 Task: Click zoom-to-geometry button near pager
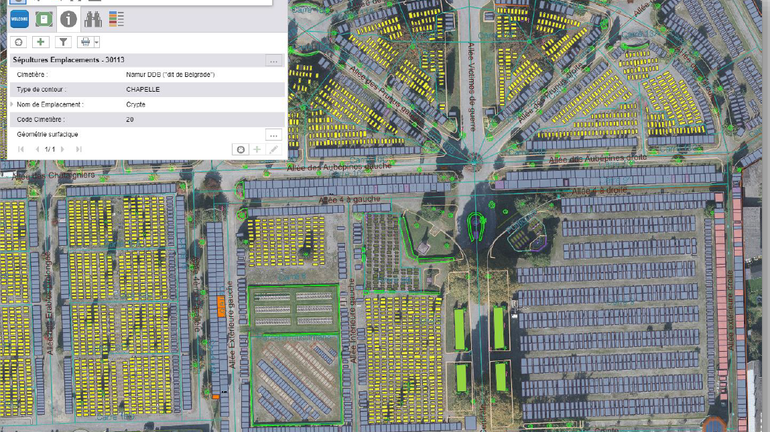[240, 150]
